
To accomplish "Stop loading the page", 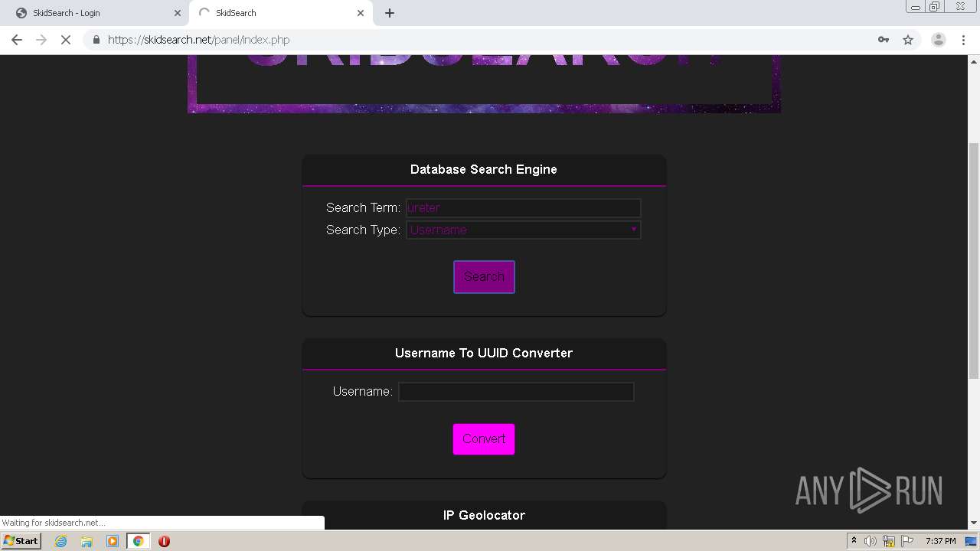I will click(x=66, y=40).
